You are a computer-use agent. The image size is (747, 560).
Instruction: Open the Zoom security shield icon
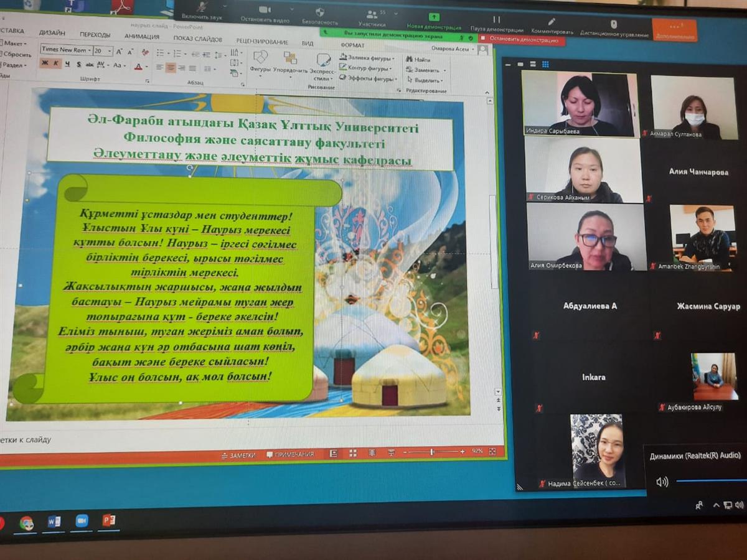click(x=320, y=12)
